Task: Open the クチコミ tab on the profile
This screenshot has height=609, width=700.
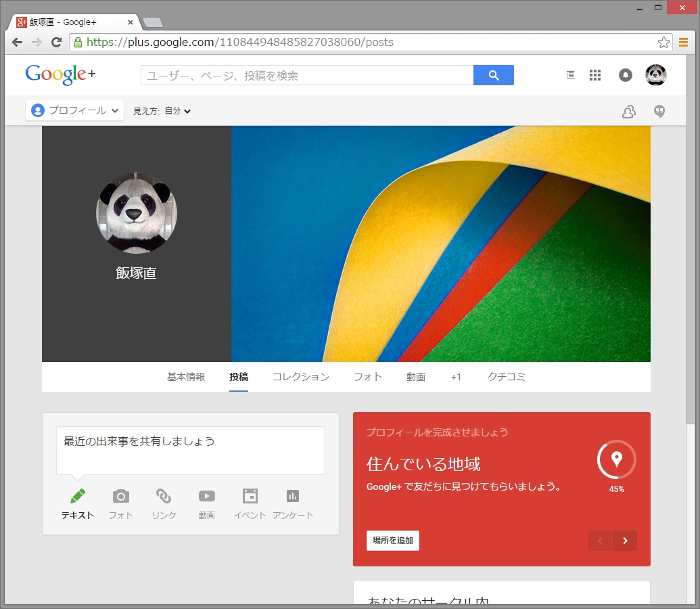Action: 506,377
